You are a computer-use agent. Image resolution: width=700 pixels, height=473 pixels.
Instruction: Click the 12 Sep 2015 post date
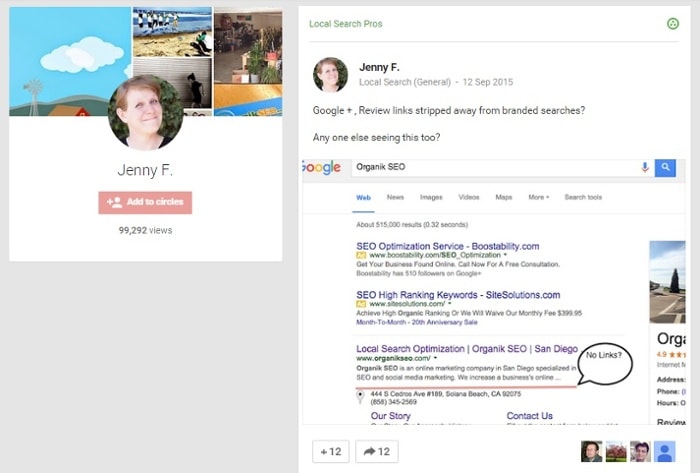pos(488,82)
